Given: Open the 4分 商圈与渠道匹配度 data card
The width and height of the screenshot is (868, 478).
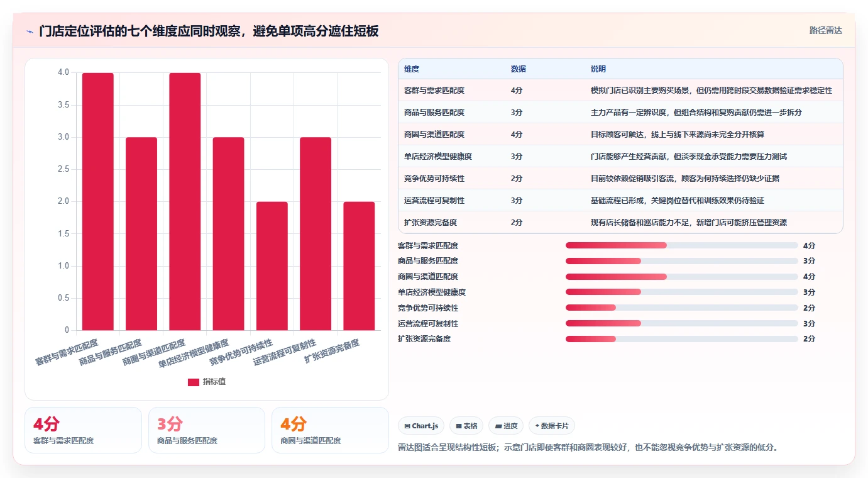Looking at the screenshot, I should [330, 430].
